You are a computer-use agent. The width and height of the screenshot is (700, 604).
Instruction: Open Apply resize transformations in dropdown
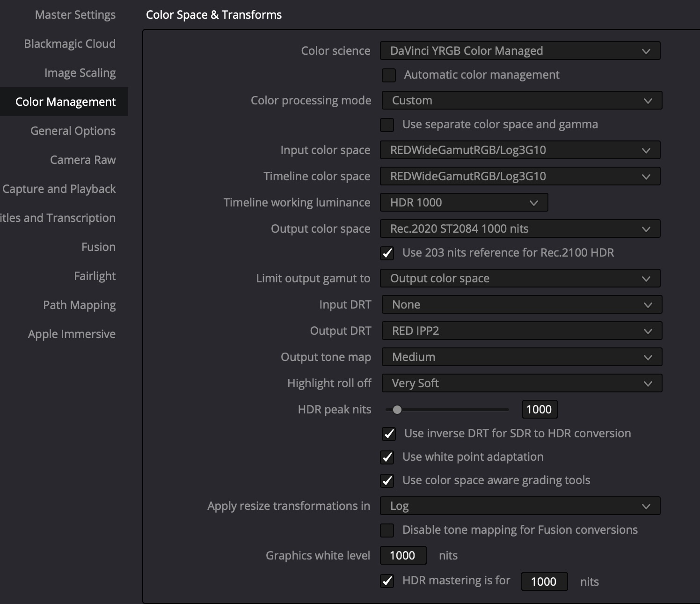point(520,506)
